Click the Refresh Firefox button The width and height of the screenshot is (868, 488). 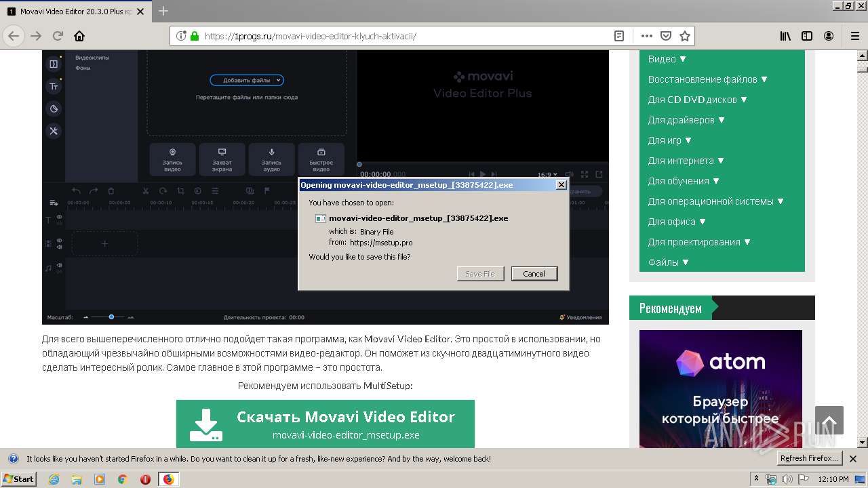coord(810,459)
